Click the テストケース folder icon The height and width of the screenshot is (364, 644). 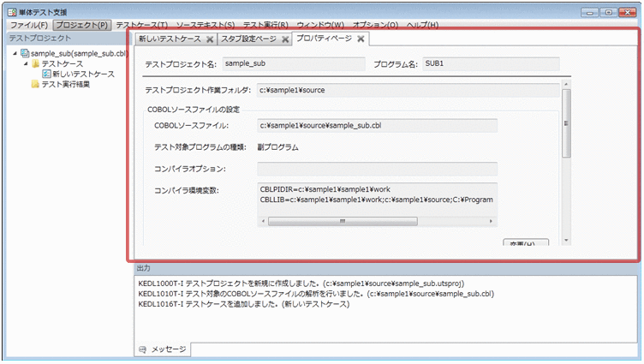pyautogui.click(x=36, y=63)
